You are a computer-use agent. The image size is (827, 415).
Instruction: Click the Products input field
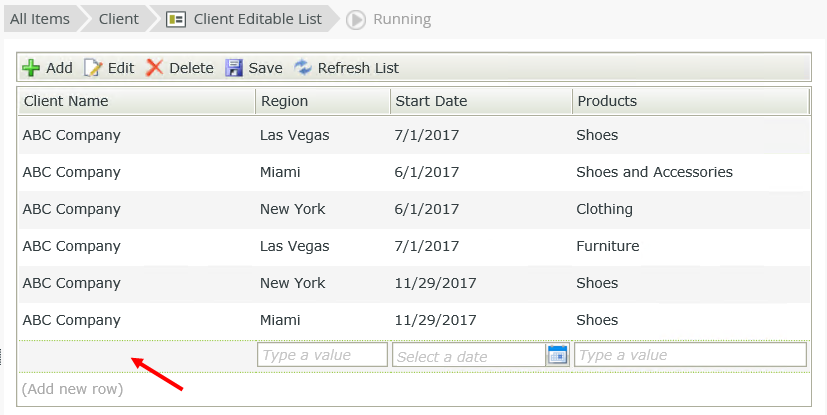coord(690,355)
